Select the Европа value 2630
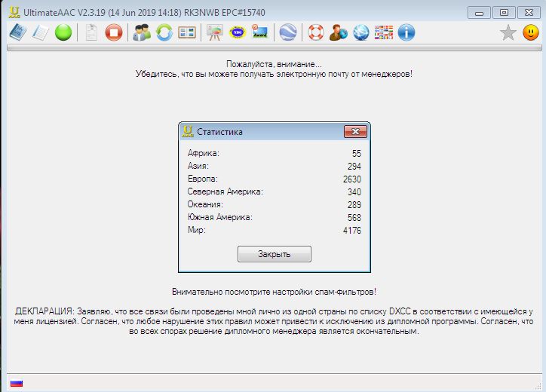 point(352,179)
